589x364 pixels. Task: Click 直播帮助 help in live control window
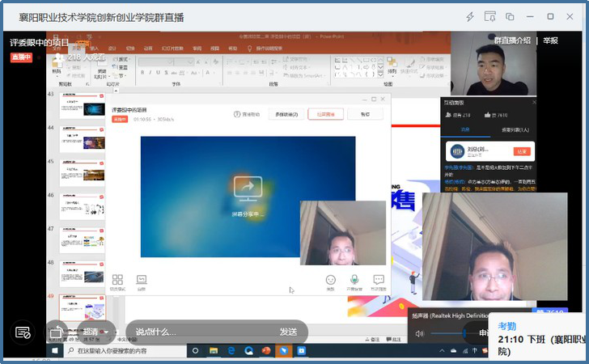[247, 114]
